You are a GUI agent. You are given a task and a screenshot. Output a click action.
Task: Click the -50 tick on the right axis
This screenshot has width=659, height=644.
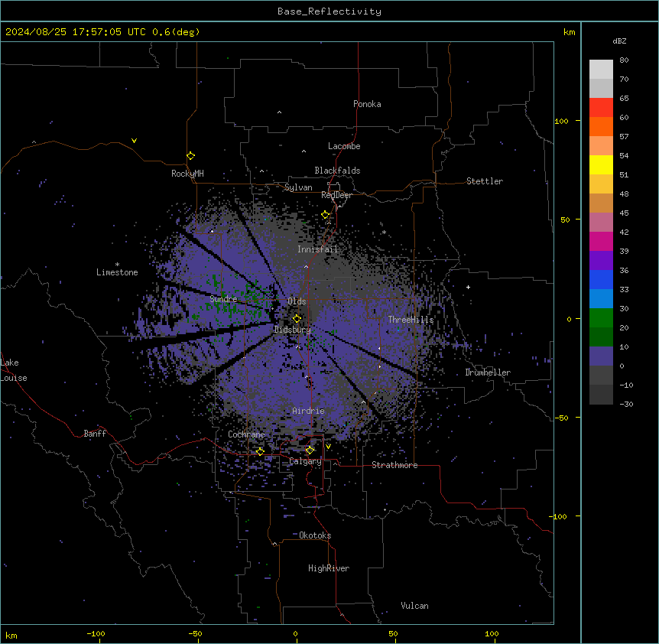(561, 418)
